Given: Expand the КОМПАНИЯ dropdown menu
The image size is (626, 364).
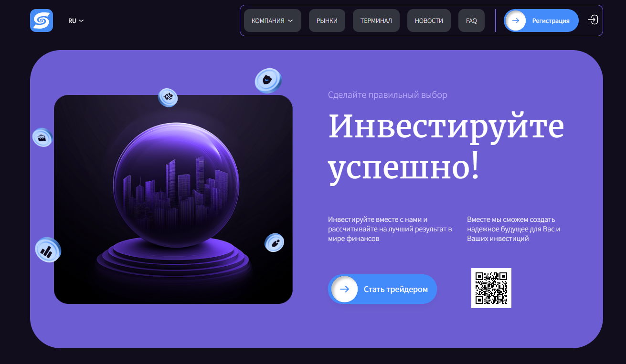Looking at the screenshot, I should pyautogui.click(x=268, y=21).
